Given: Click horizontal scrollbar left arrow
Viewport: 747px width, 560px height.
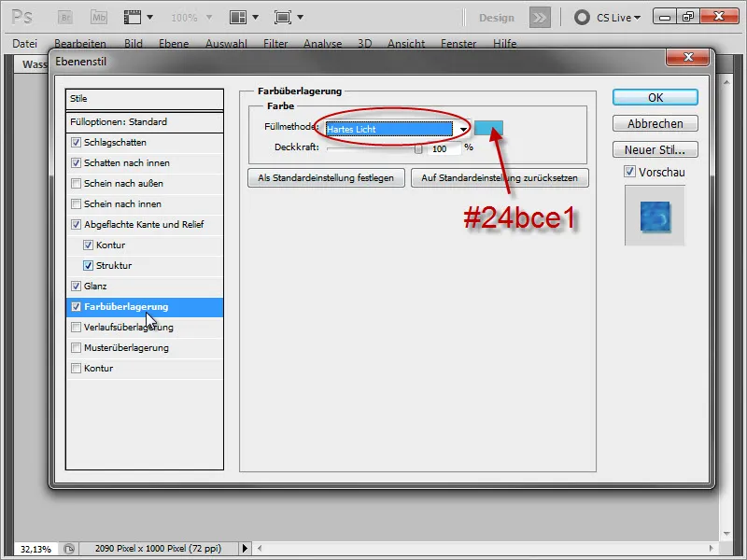Looking at the screenshot, I should pos(260,548).
